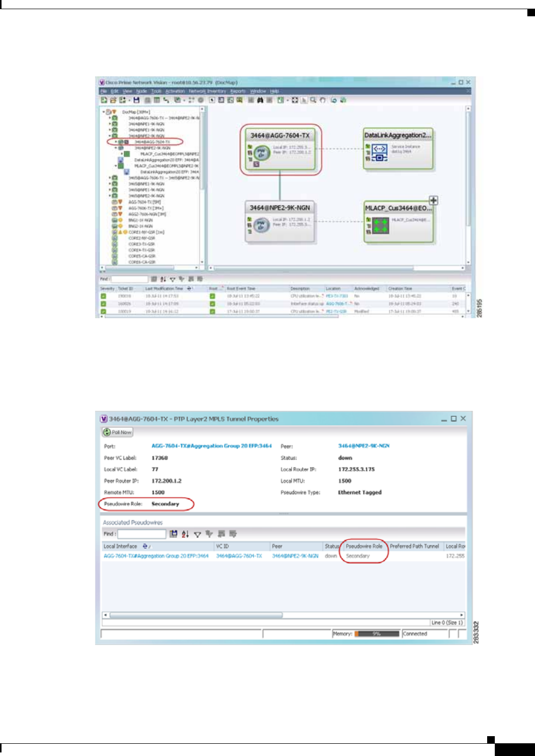The height and width of the screenshot is (756, 535).
Task: Select BNG1-1K-NGN in tree
Action: click(x=141, y=220)
